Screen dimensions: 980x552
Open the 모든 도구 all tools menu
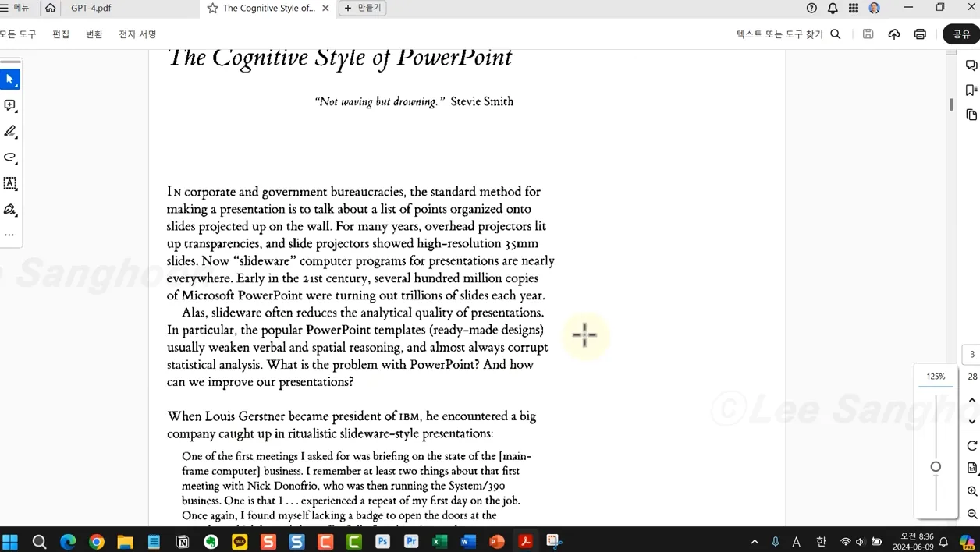[x=18, y=34]
